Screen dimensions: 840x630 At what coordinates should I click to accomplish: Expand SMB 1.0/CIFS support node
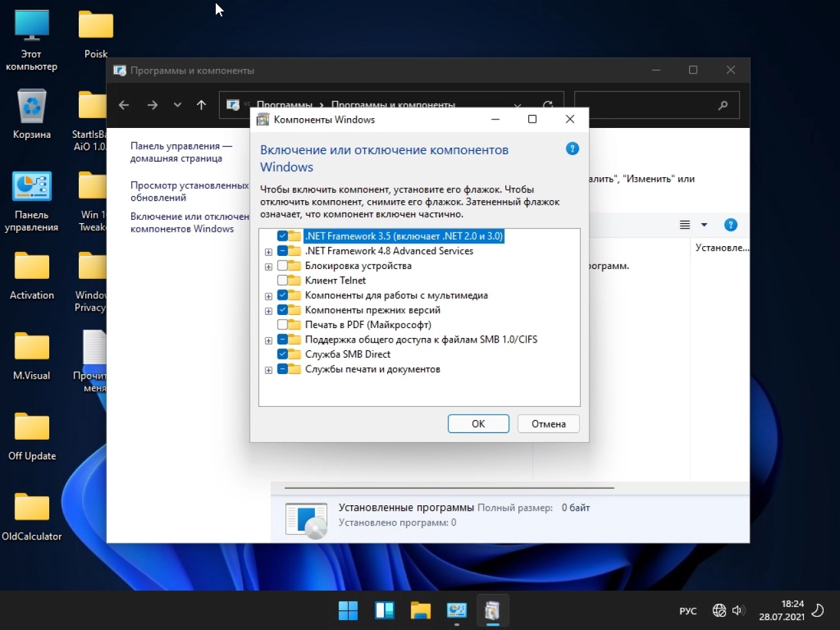pyautogui.click(x=268, y=341)
